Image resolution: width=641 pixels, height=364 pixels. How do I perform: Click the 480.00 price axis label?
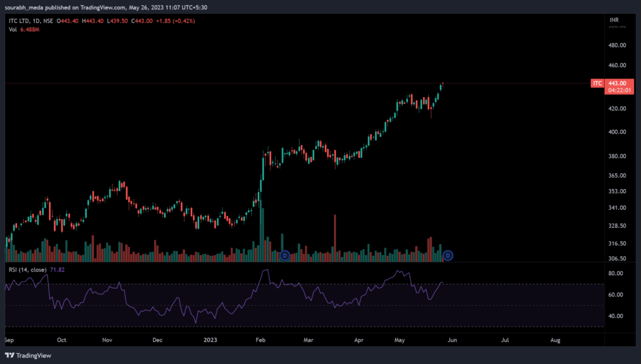pyautogui.click(x=617, y=45)
